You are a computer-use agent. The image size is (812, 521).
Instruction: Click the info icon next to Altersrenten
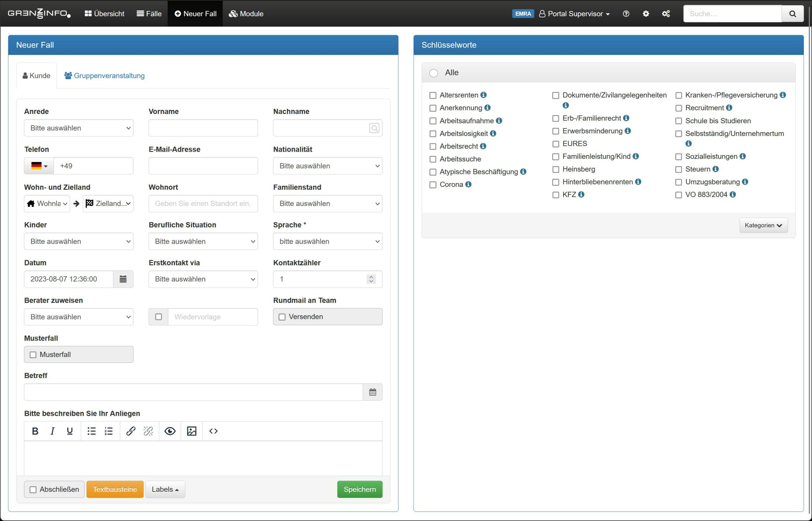pos(483,95)
